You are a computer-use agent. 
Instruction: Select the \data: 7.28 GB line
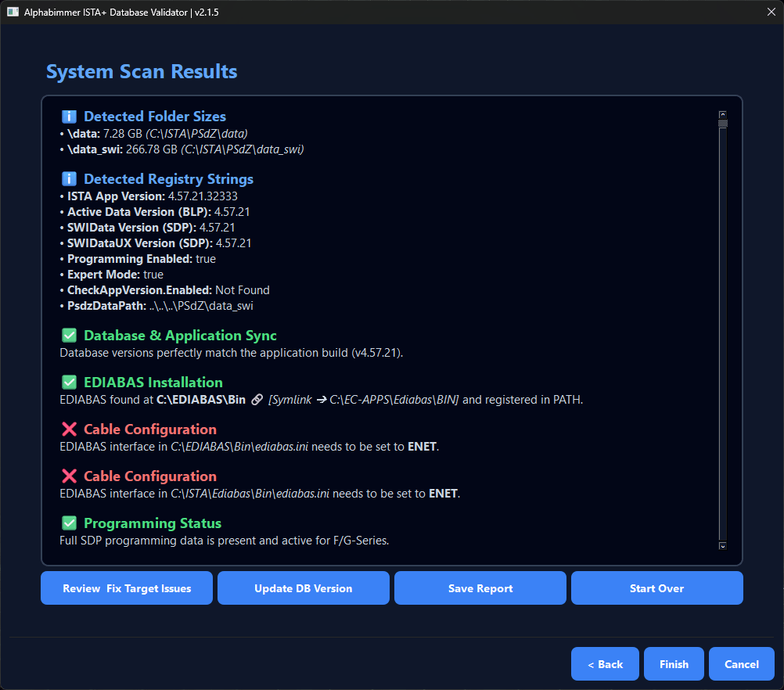pyautogui.click(x=154, y=134)
